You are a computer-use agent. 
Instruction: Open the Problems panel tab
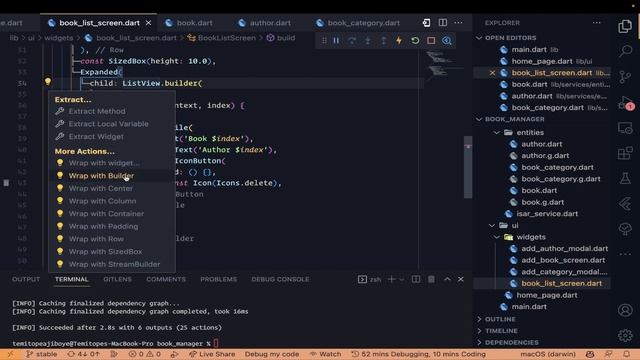218,279
